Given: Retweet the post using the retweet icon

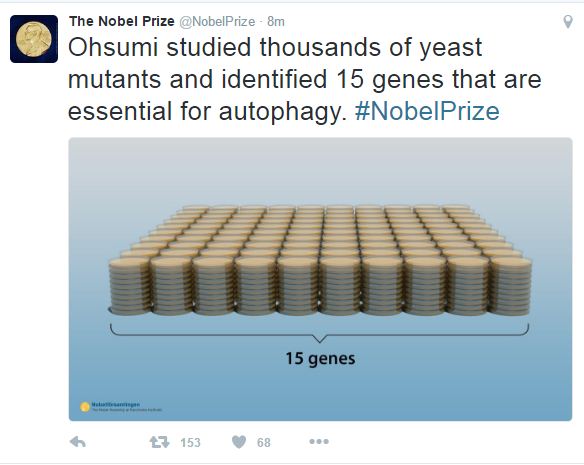Looking at the screenshot, I should click(159, 442).
